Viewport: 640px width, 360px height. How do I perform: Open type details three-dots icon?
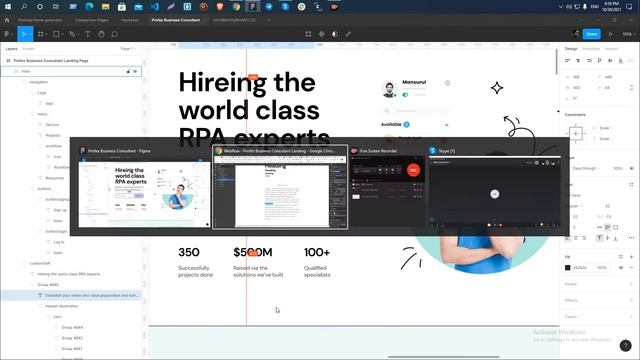coord(631,238)
